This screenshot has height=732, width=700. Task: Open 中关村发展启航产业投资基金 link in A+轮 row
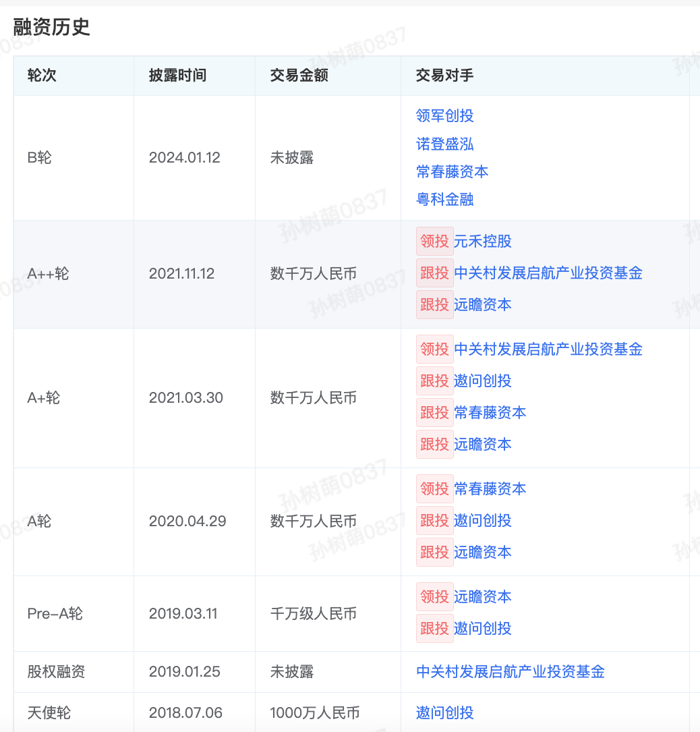548,349
